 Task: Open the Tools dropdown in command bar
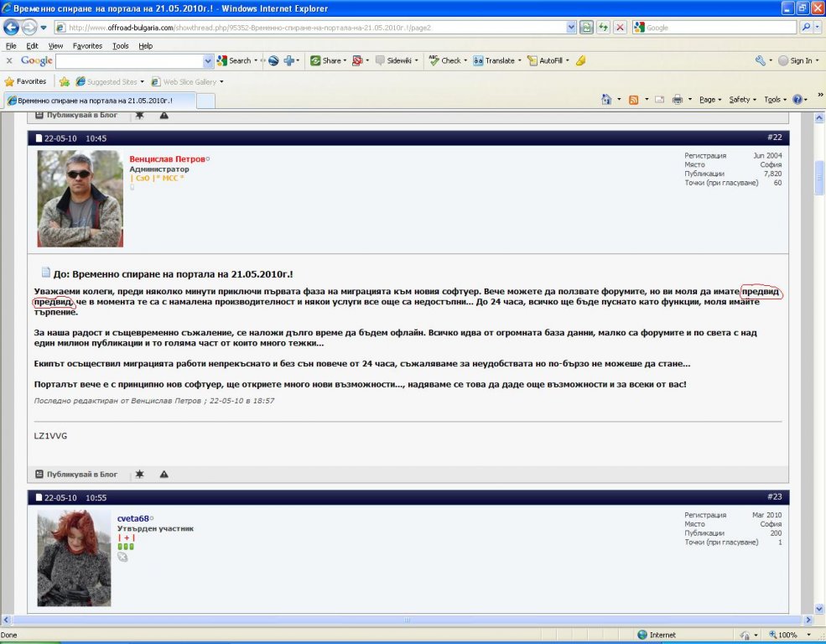tap(775, 99)
